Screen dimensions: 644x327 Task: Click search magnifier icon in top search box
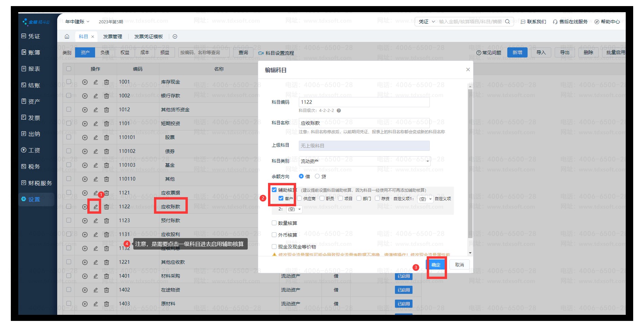click(507, 22)
